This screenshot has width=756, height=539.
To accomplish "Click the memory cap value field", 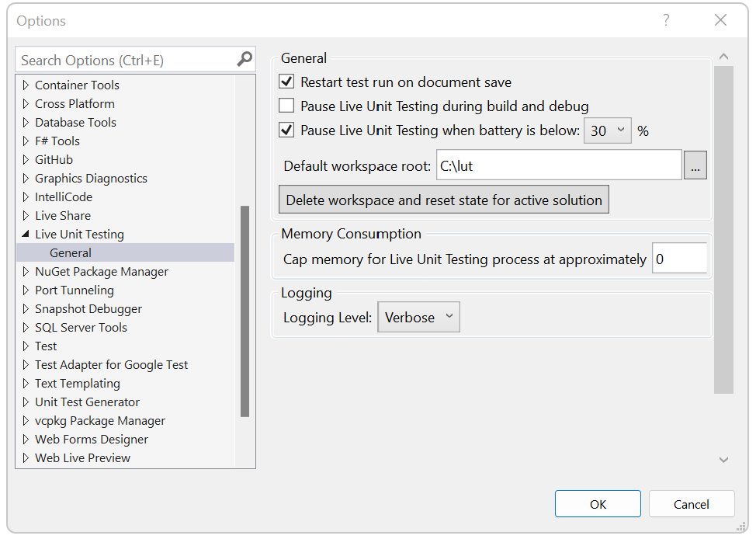I will coord(679,258).
